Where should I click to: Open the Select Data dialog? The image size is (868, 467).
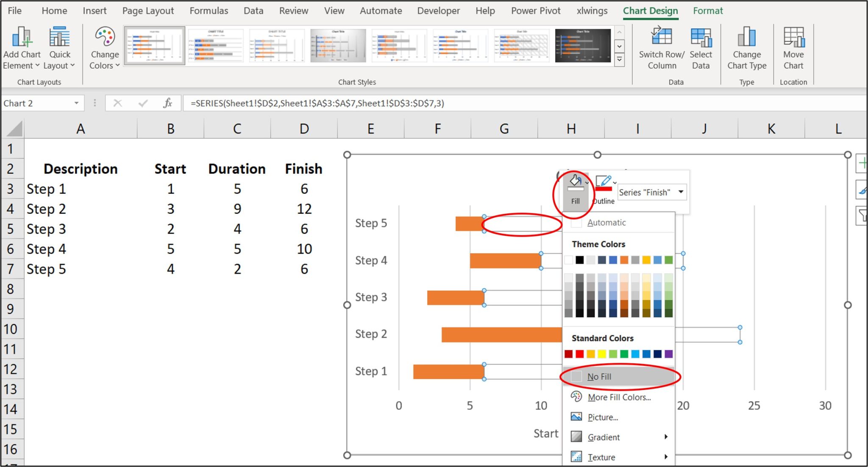coord(701,47)
